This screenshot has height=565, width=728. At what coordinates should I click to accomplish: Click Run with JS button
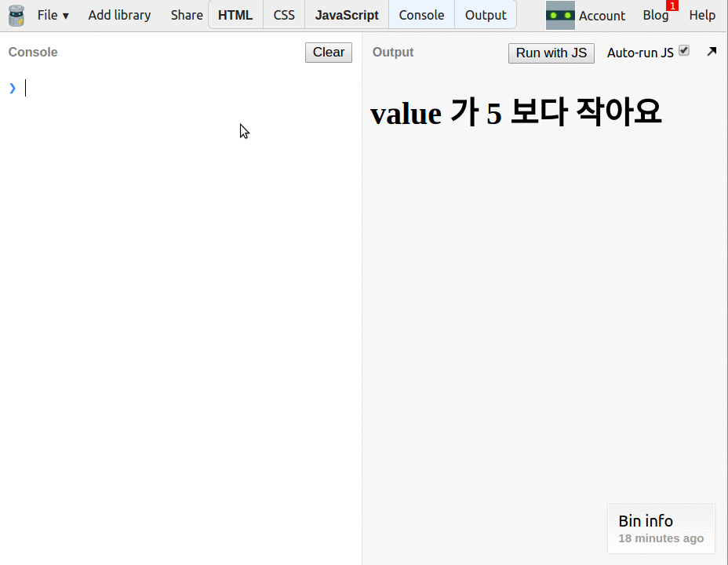[x=551, y=53]
